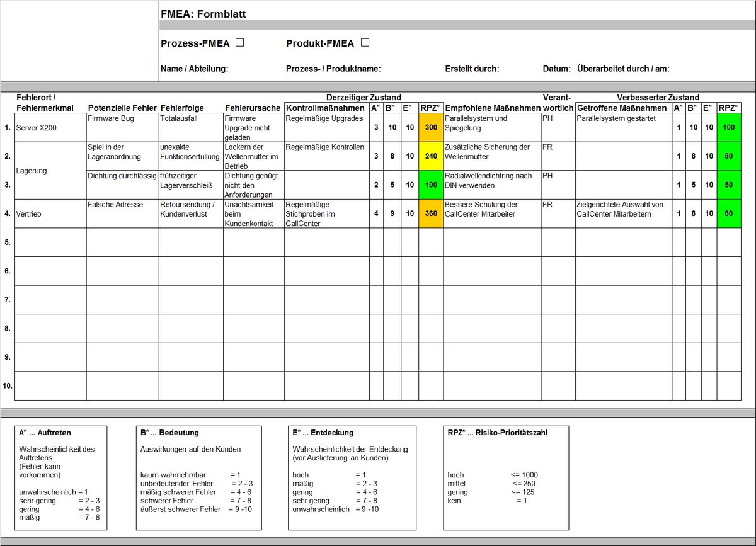Select the Getroffene Maßnahmen column header

[623, 108]
